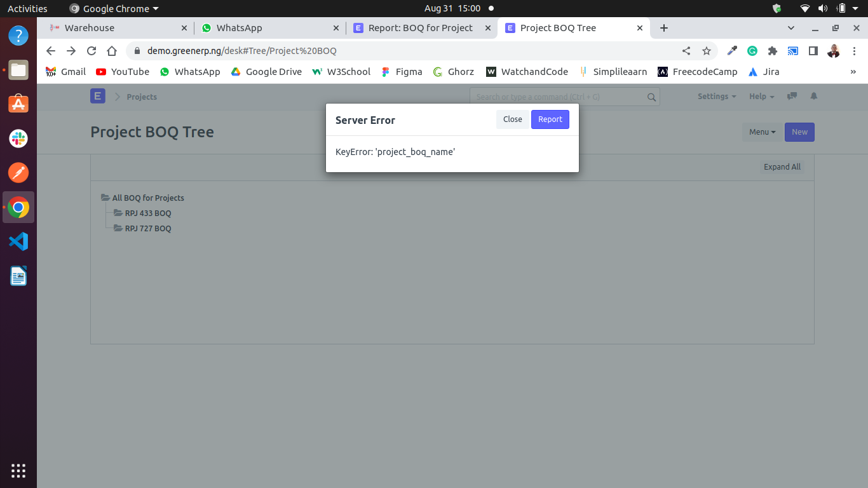Switch to Report: BOQ for Project tab

(x=421, y=28)
